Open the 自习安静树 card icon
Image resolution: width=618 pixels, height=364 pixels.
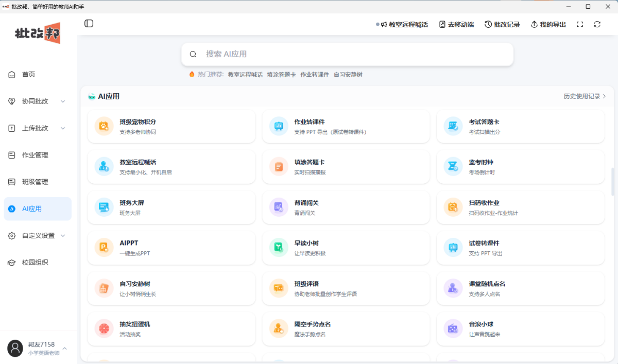pyautogui.click(x=104, y=288)
